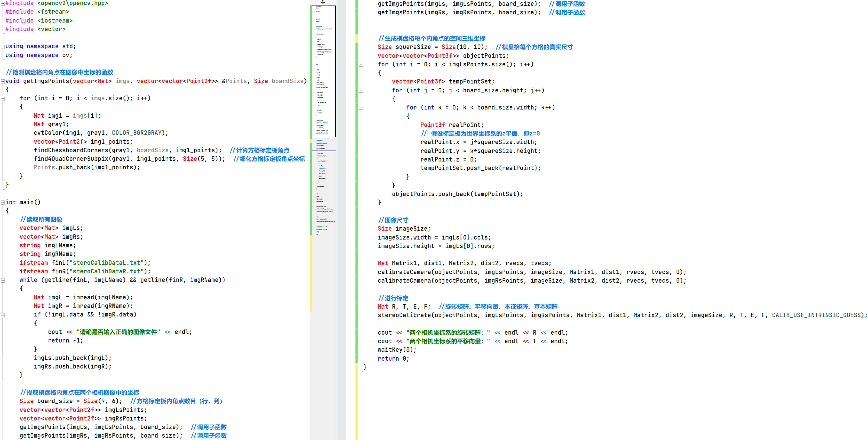Collapse the int main() function

tap(3, 203)
